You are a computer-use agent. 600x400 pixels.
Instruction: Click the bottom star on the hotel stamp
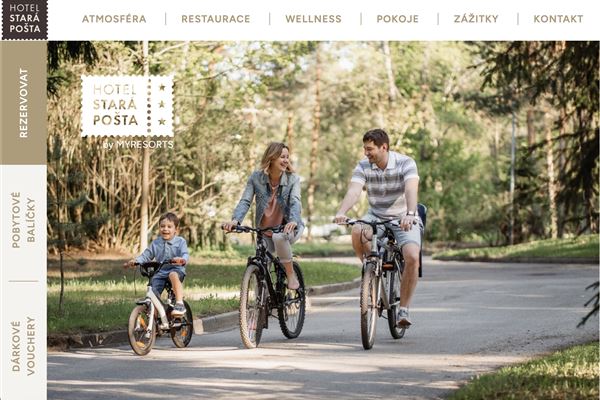pos(162,122)
